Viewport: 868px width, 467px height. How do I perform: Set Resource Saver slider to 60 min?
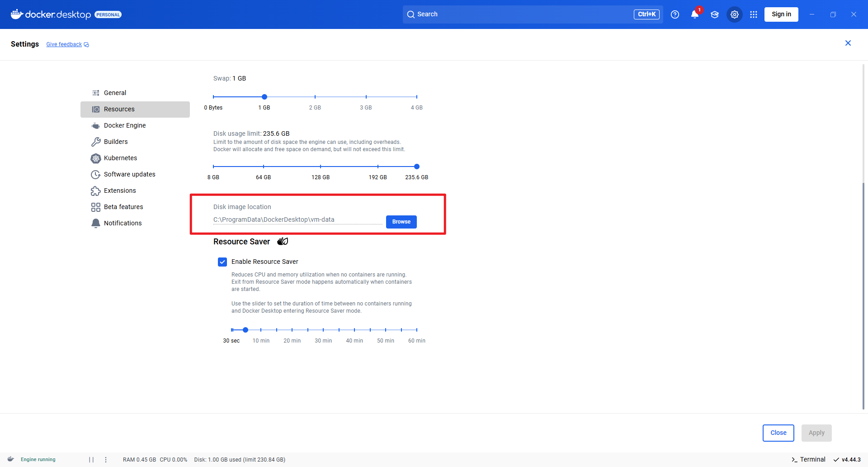(x=417, y=330)
